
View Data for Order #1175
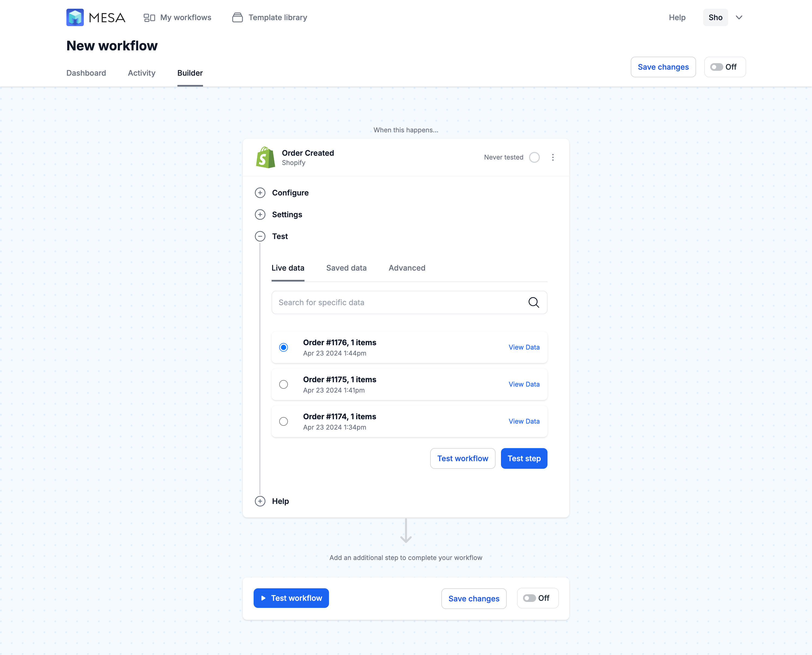[x=524, y=384]
